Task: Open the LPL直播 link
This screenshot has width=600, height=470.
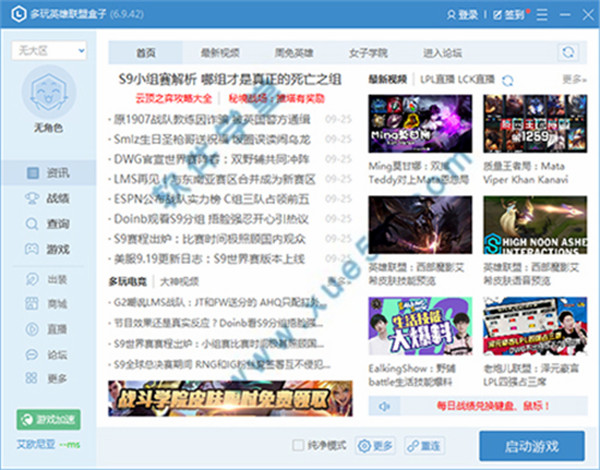Action: pyautogui.click(x=437, y=80)
